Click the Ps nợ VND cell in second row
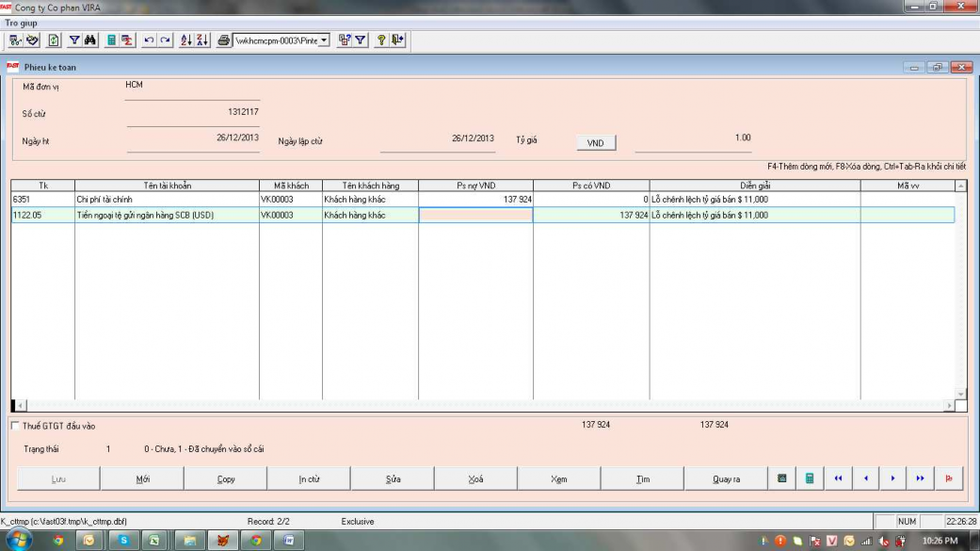 [x=475, y=216]
